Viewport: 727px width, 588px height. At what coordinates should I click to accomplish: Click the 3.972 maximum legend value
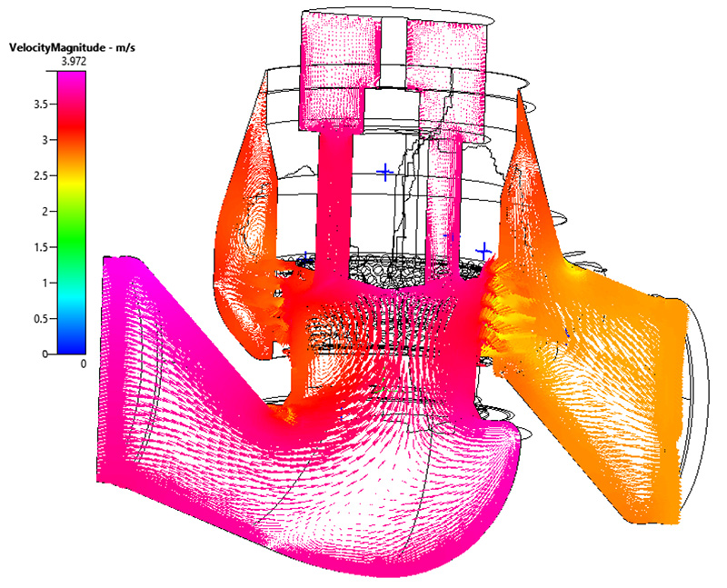[74, 62]
